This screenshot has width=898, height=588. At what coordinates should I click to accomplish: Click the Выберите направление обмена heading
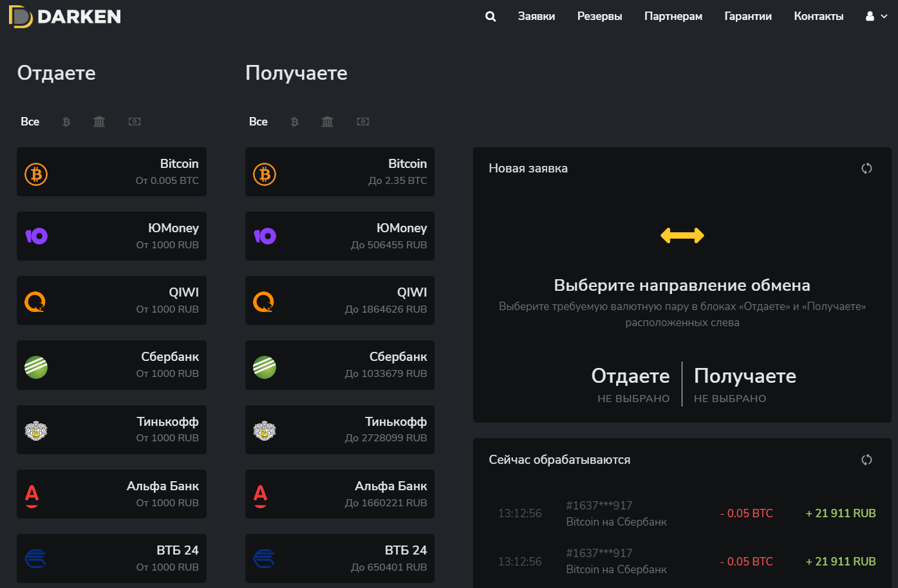coord(682,285)
